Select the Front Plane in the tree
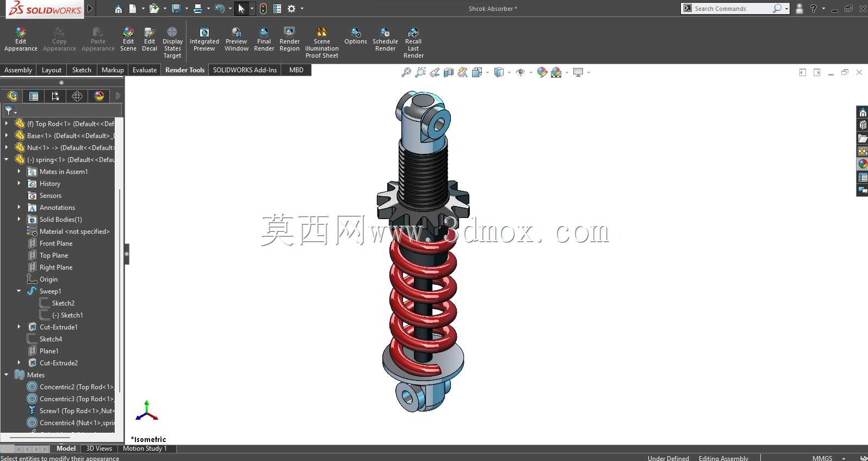Viewport: 868px width, 461px height. (x=56, y=244)
